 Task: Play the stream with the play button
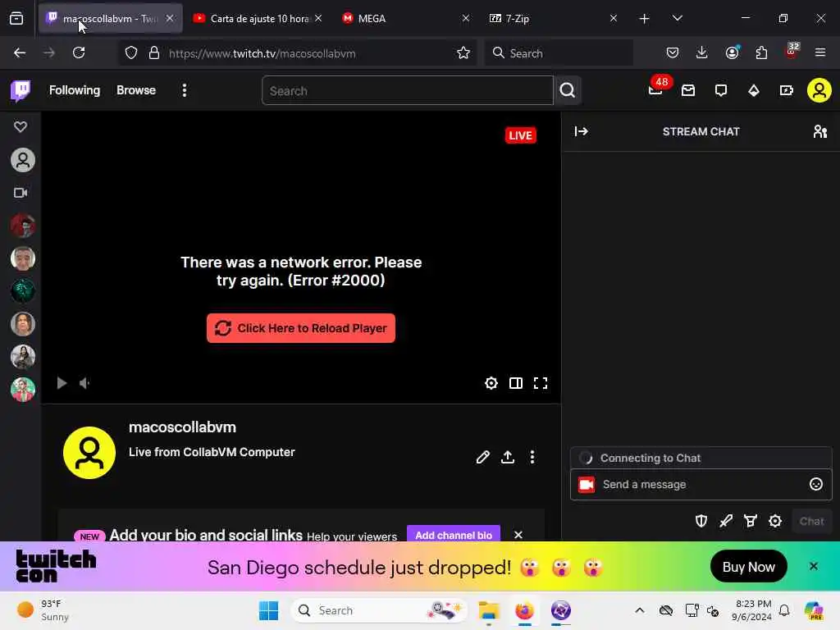pyautogui.click(x=62, y=383)
